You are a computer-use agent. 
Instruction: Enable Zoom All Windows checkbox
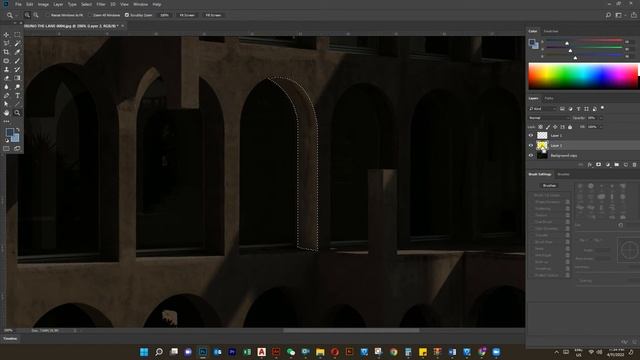[90, 15]
